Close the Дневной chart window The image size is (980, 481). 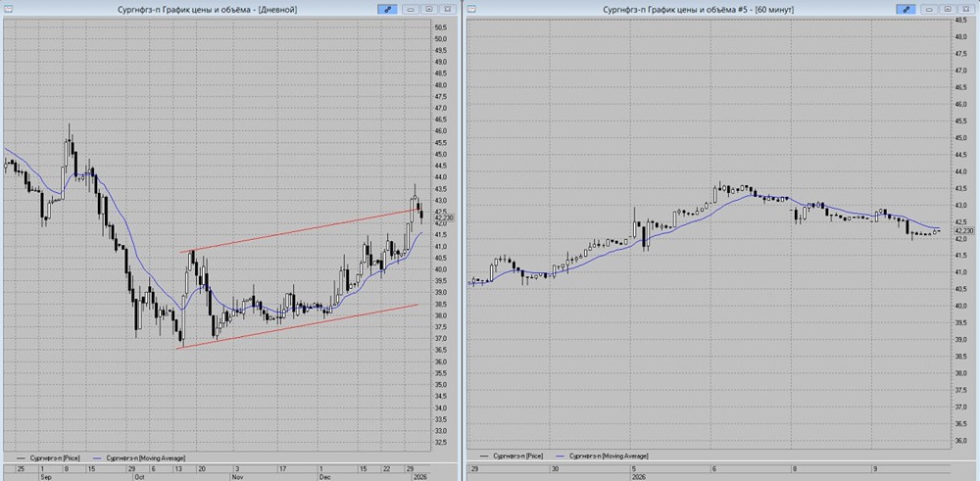[447, 9]
